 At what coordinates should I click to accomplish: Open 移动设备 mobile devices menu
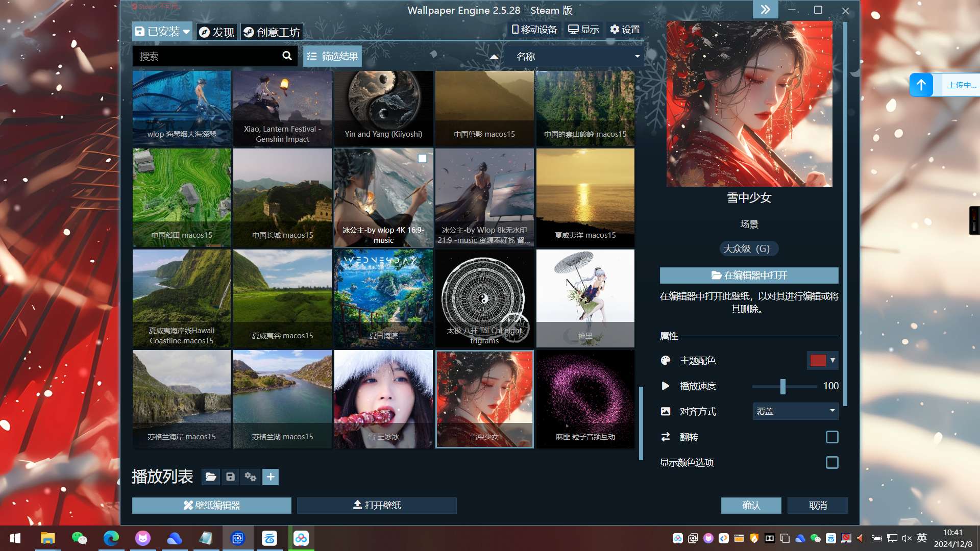[x=534, y=30]
